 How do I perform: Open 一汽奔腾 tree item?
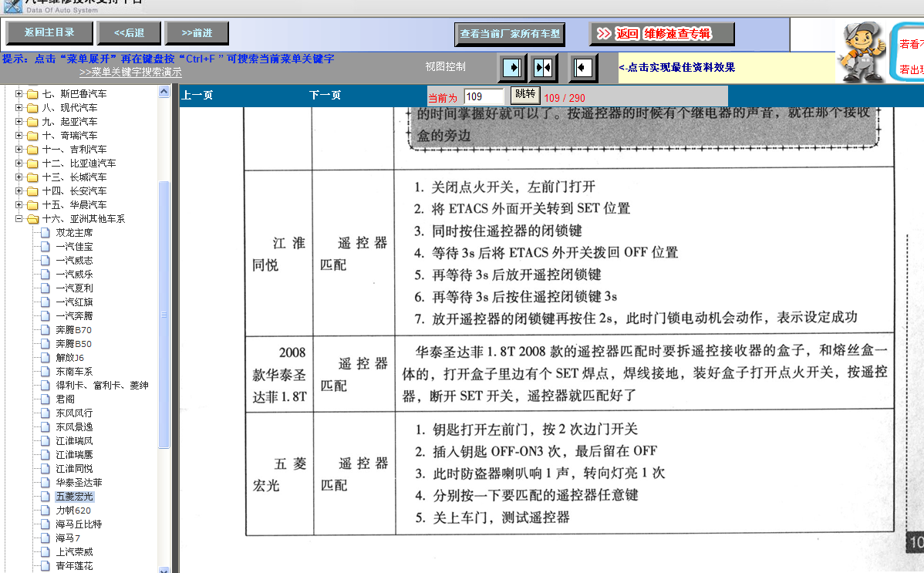[74, 316]
